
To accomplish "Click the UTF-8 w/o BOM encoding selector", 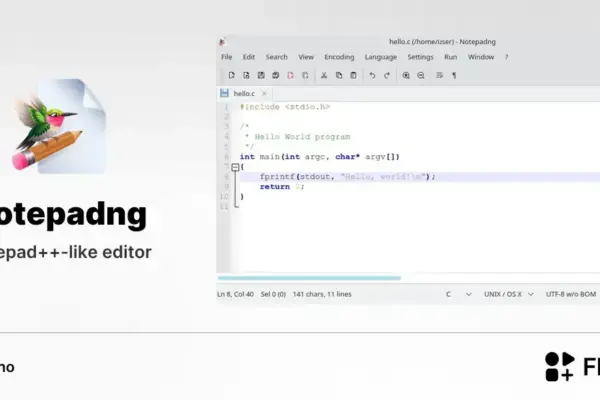I will 571,294.
